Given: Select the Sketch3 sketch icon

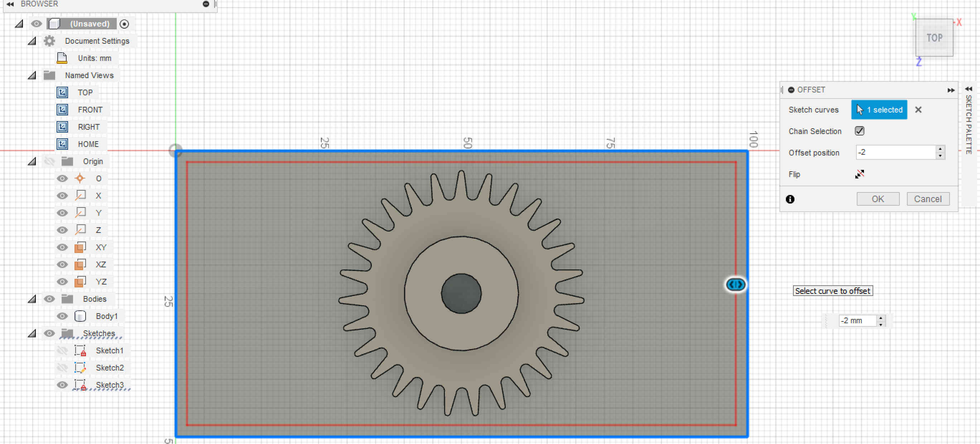Looking at the screenshot, I should click(x=80, y=385).
